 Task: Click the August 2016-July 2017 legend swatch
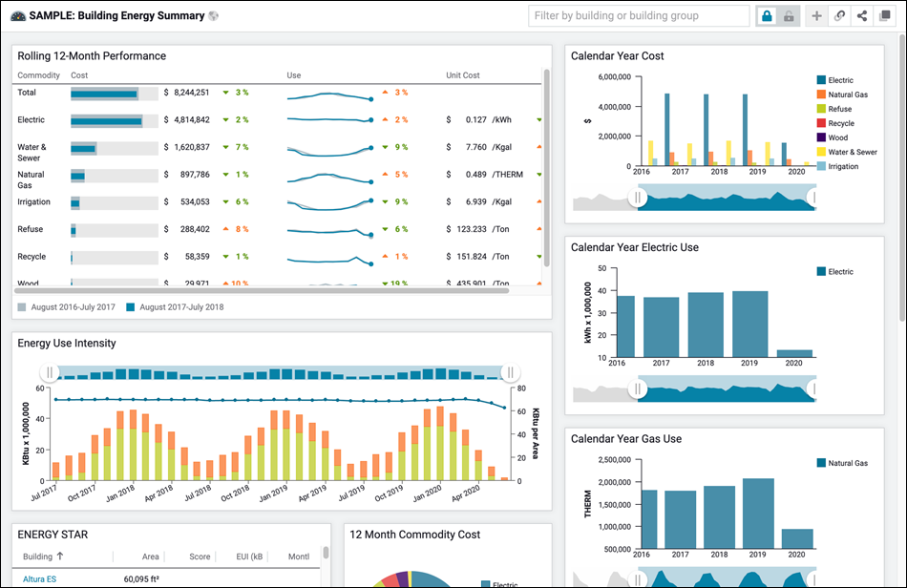point(22,306)
